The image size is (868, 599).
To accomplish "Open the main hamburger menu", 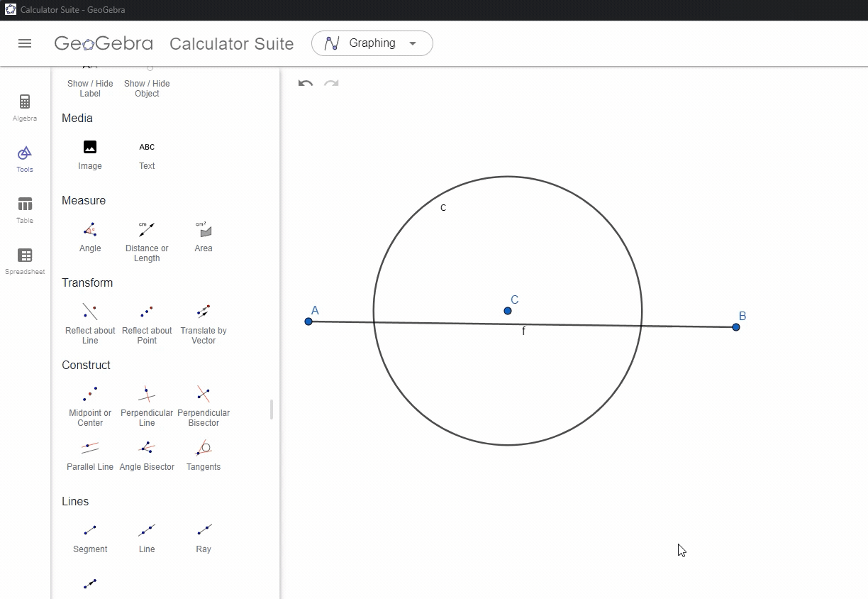I will click(x=25, y=43).
